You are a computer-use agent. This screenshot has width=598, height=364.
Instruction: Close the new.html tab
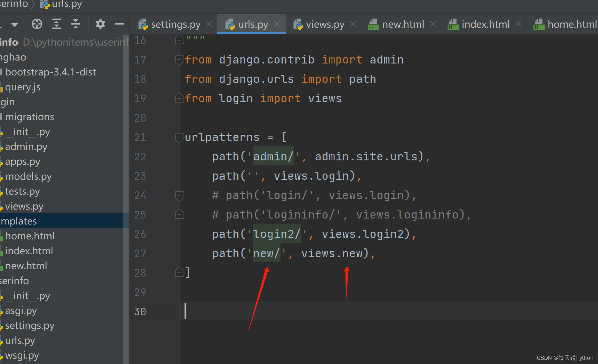click(433, 24)
